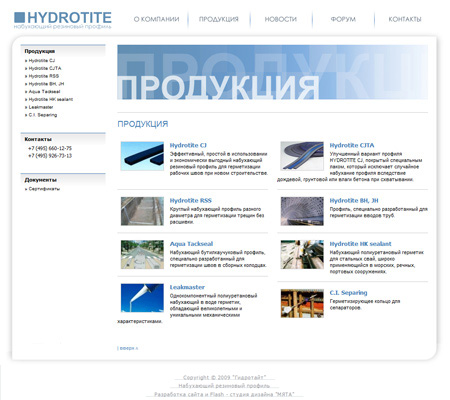Click the Документы sidebar header
The height and width of the screenshot is (400, 450).
40,180
